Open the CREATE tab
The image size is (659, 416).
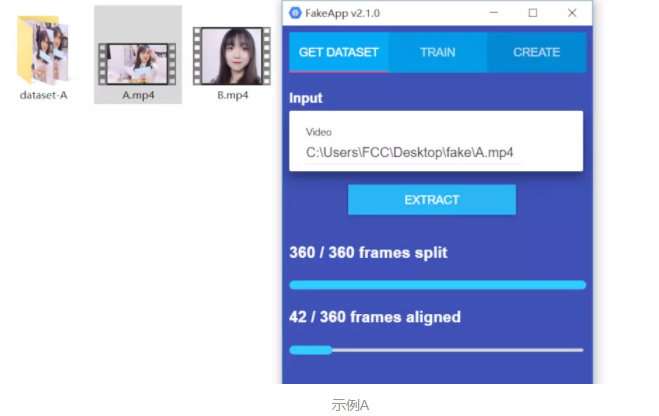536,52
